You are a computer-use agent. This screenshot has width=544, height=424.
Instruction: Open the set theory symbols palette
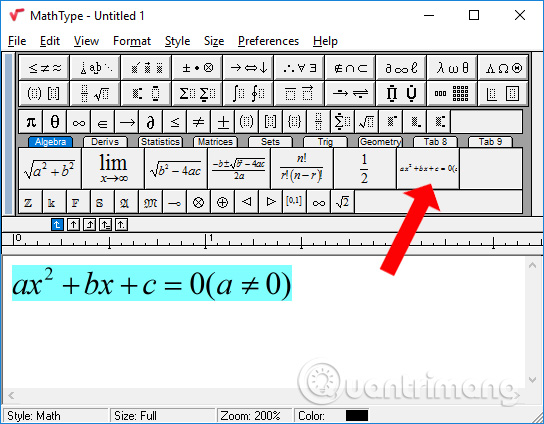pyautogui.click(x=350, y=67)
